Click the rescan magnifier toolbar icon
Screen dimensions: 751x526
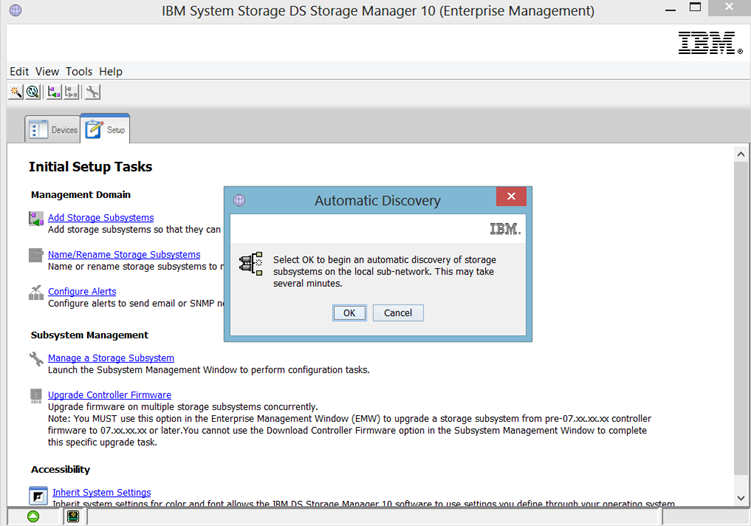pyautogui.click(x=33, y=91)
